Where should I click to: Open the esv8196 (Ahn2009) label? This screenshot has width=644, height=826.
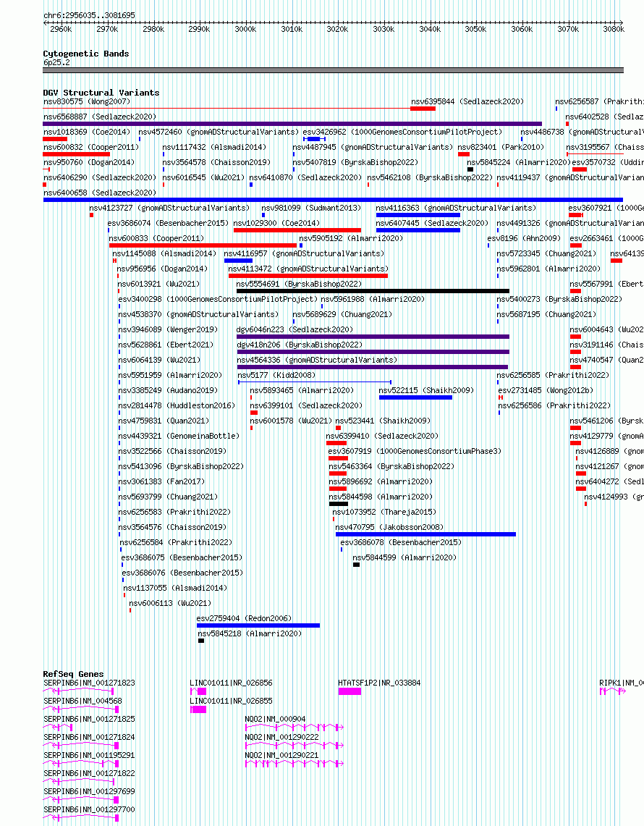(524, 238)
